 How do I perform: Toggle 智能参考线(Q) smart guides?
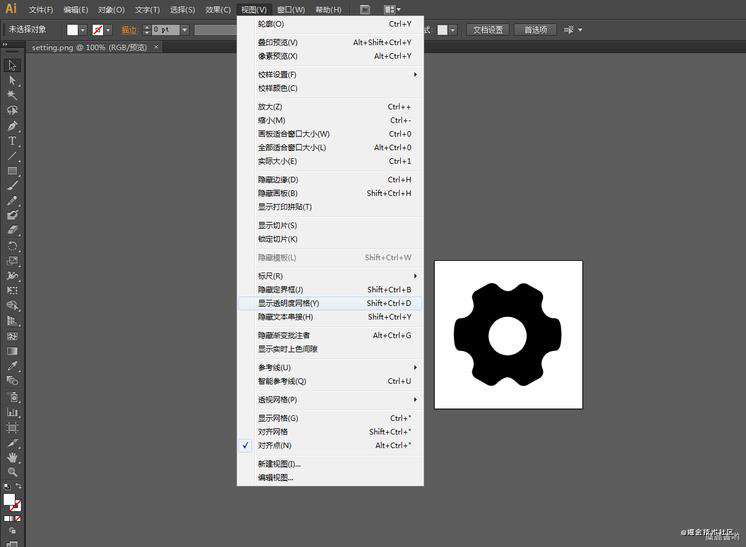coord(330,381)
